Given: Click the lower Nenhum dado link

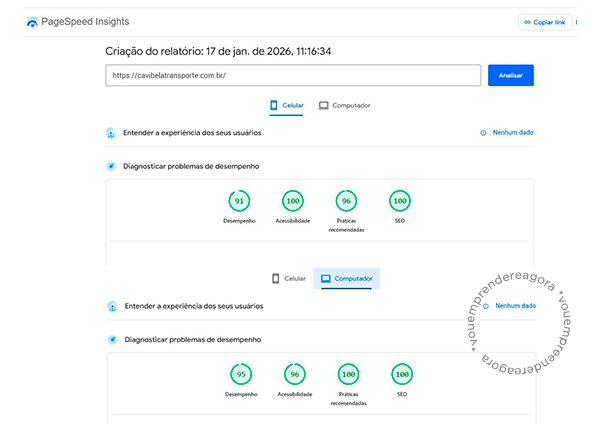Looking at the screenshot, I should 515,306.
